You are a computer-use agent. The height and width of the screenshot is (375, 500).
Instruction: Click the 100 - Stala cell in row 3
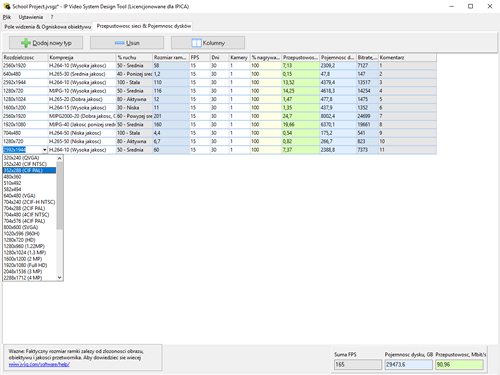click(x=134, y=82)
